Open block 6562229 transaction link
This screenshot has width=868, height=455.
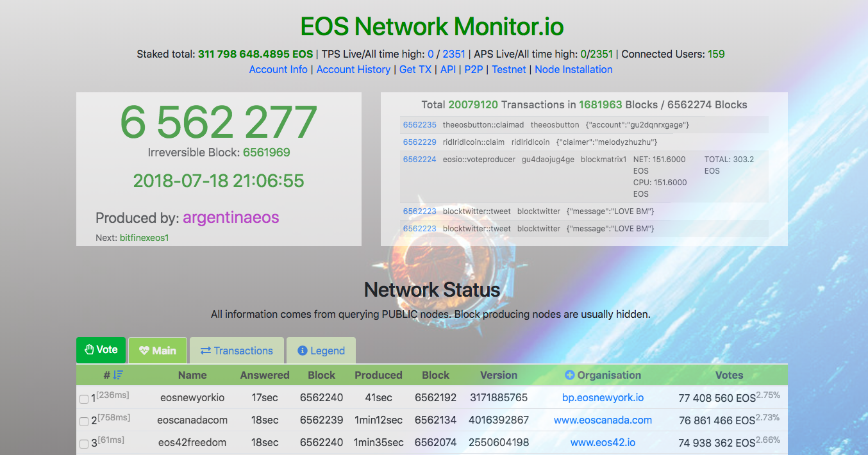(x=419, y=142)
